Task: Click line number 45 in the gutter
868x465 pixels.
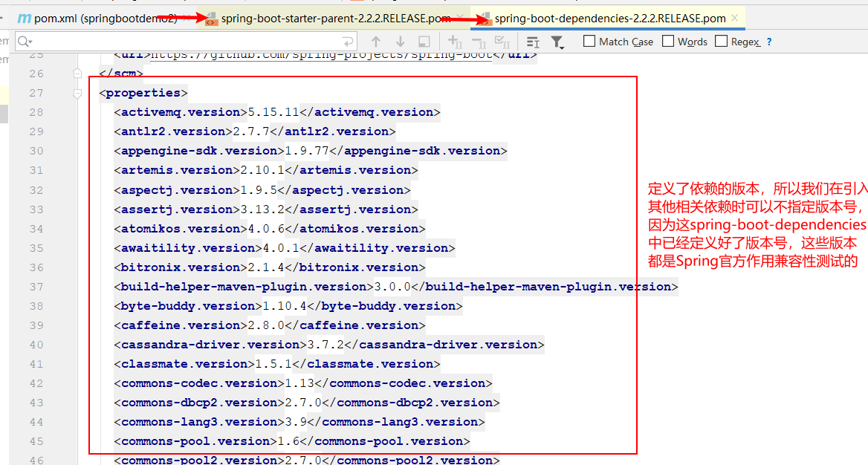Action: (36, 441)
